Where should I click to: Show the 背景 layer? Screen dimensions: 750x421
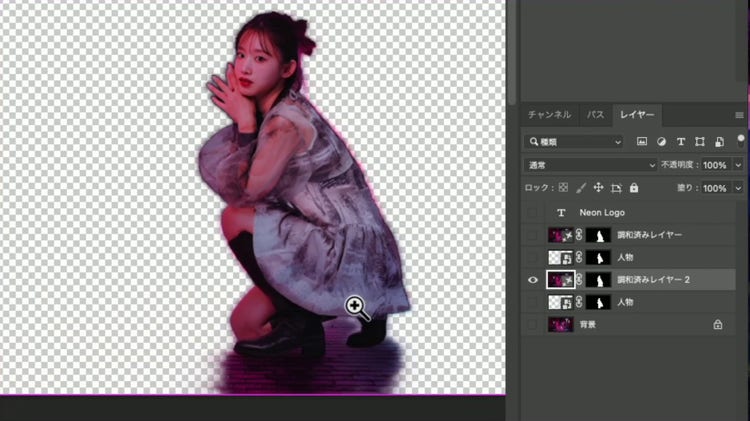[532, 325]
